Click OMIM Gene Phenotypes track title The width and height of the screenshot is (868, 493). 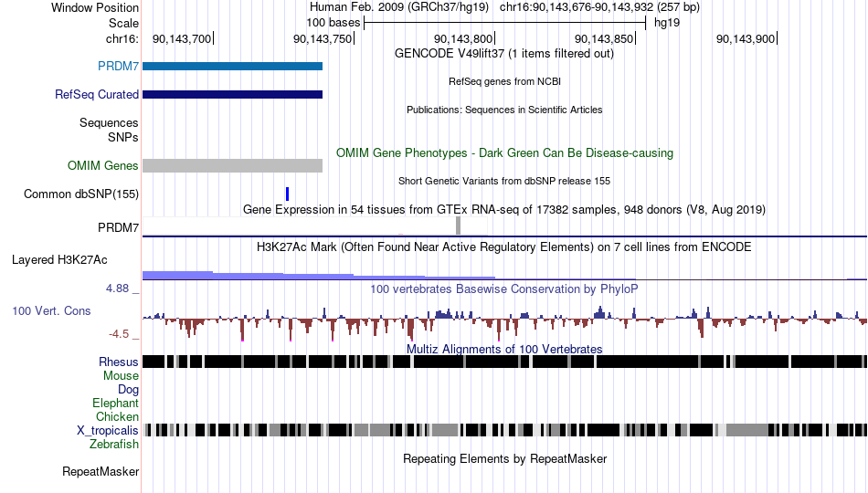coord(504,153)
